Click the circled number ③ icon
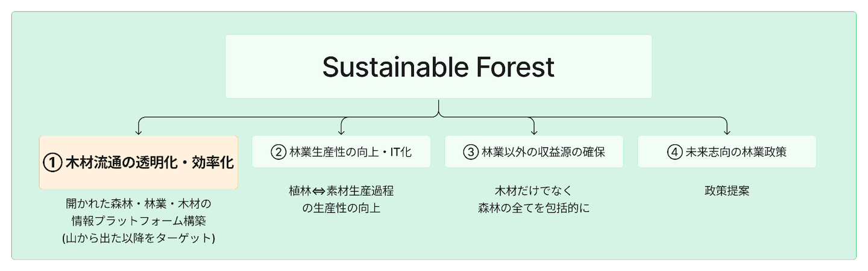 tap(470, 152)
